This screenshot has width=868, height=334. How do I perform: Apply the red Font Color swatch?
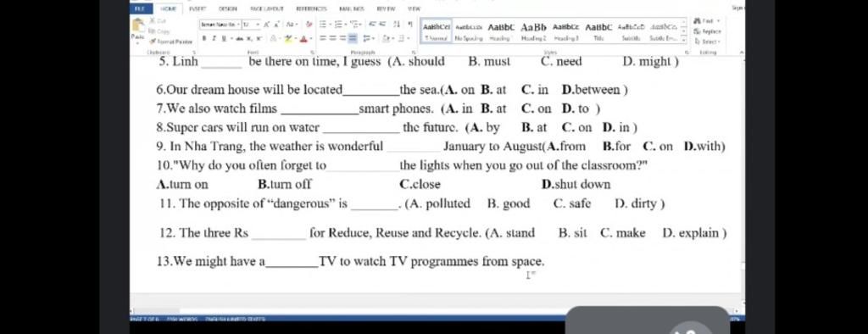point(304,39)
